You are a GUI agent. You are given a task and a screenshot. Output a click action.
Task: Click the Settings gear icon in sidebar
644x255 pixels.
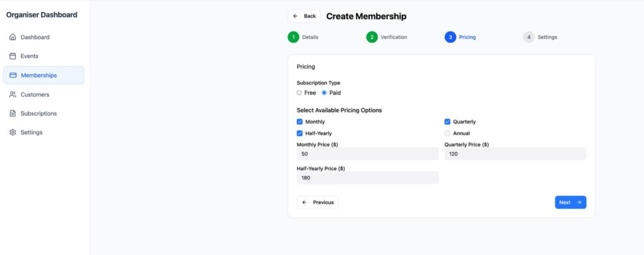click(13, 132)
